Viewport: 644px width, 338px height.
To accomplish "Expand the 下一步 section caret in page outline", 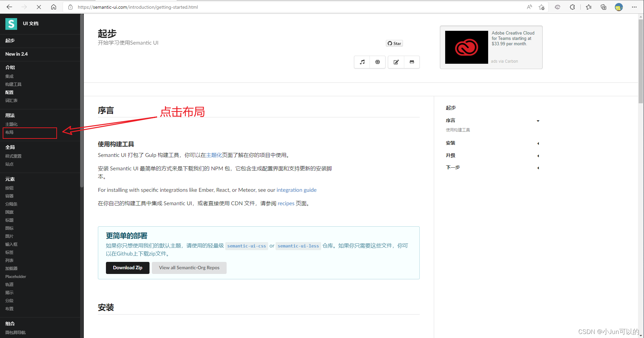I will pos(538,168).
